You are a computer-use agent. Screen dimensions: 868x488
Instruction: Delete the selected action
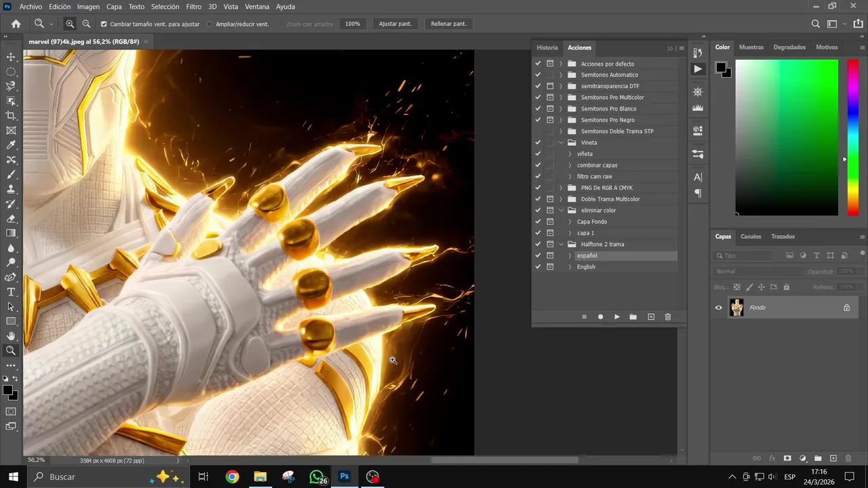[668, 317]
